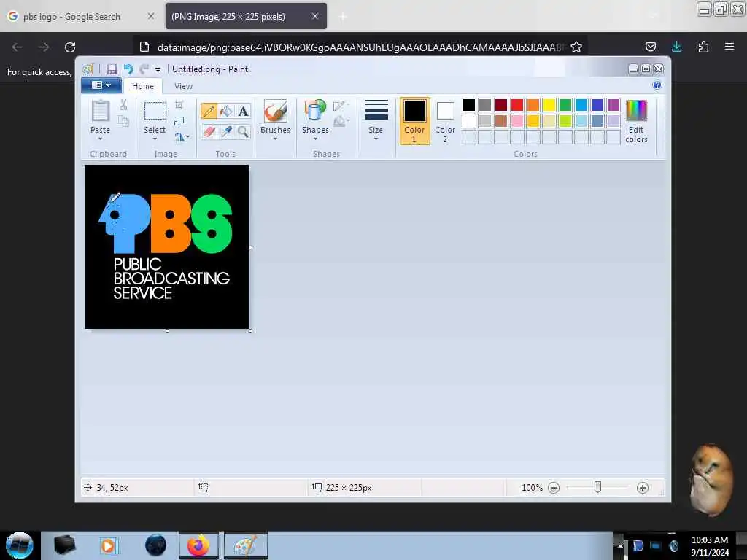This screenshot has height=560, width=747.
Task: Click the Shape outline icon
Action: 339,106
